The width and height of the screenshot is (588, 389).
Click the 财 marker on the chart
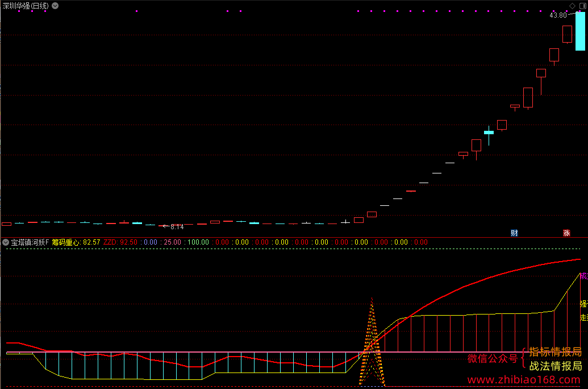(514, 233)
